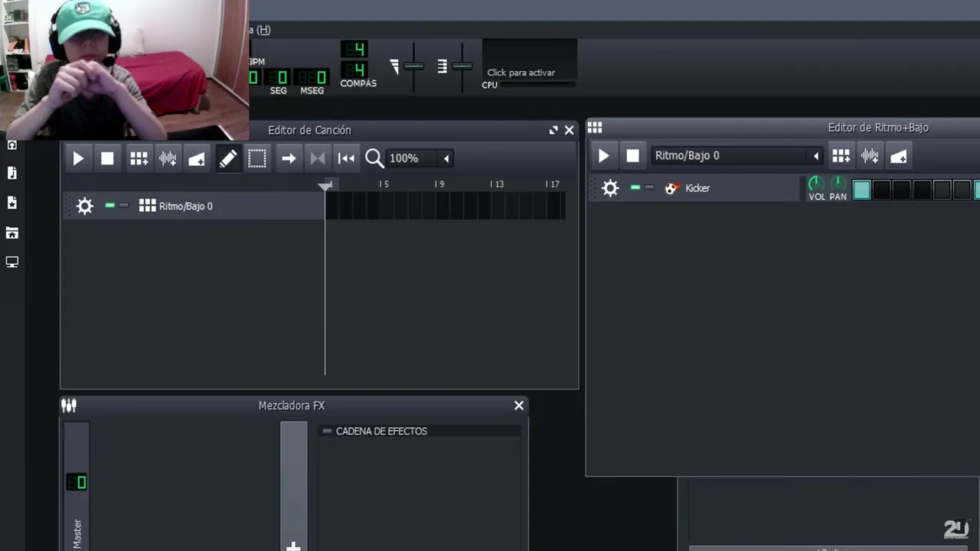Add automation track in Editor de Canción

pos(197,158)
